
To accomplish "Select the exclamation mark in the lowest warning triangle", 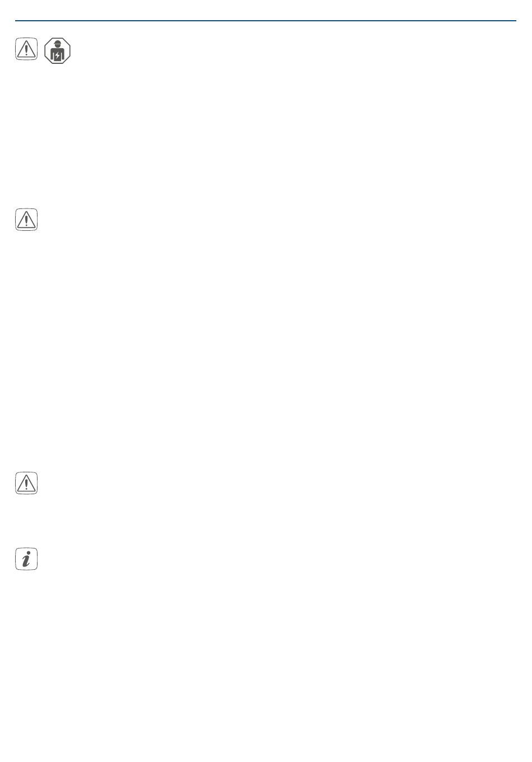I will (26, 484).
